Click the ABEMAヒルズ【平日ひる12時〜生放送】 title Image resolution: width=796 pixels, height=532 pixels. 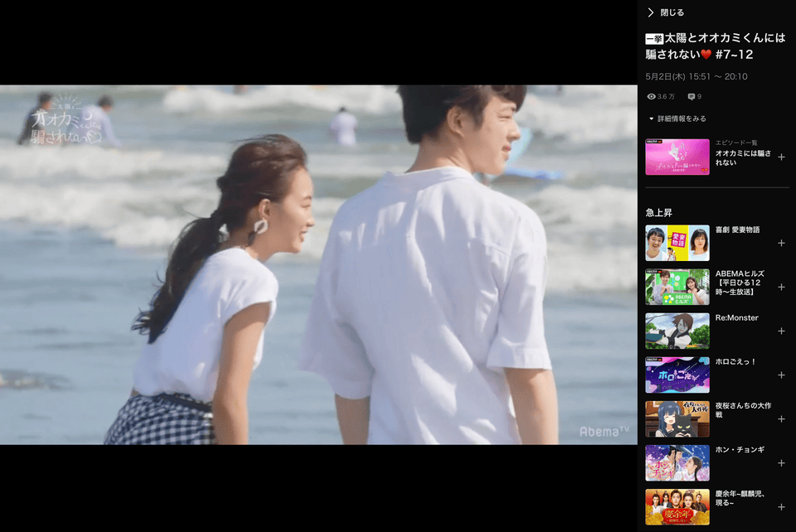pyautogui.click(x=740, y=283)
